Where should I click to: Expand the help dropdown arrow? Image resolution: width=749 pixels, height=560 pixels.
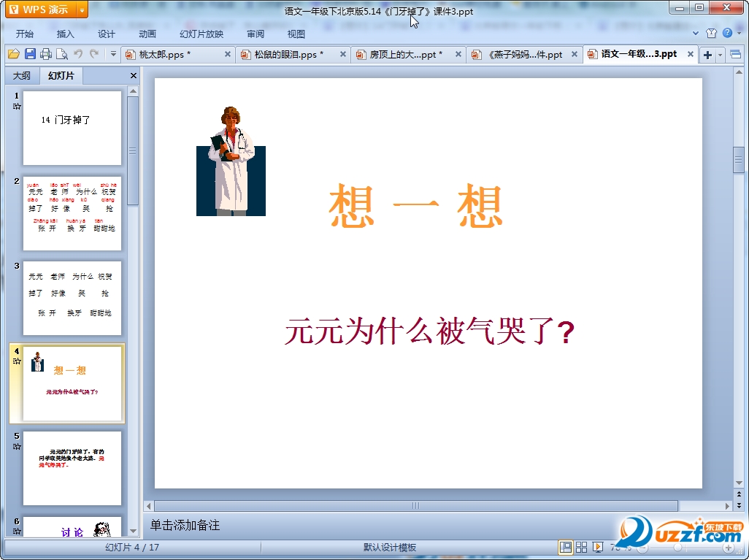pos(740,33)
